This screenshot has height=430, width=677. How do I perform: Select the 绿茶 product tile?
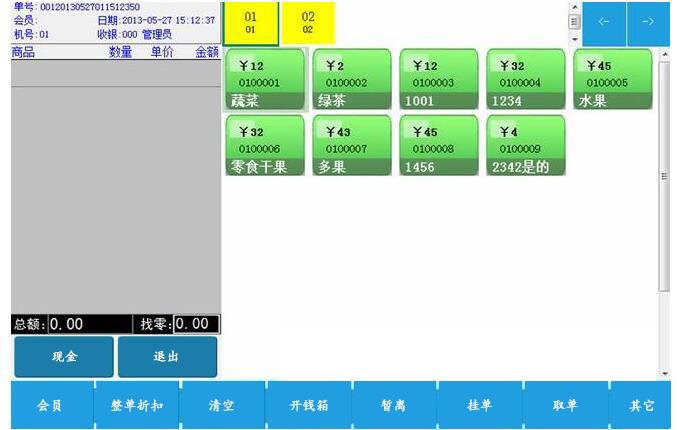(352, 79)
